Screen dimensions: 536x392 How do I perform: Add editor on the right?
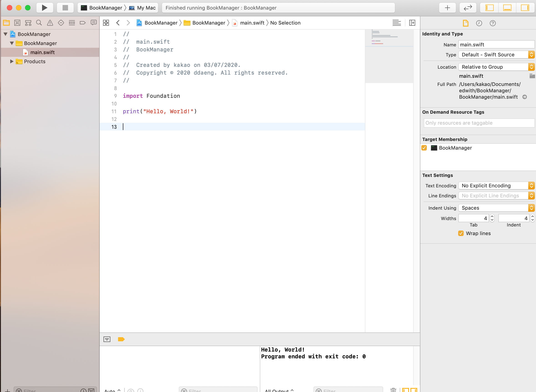412,23
